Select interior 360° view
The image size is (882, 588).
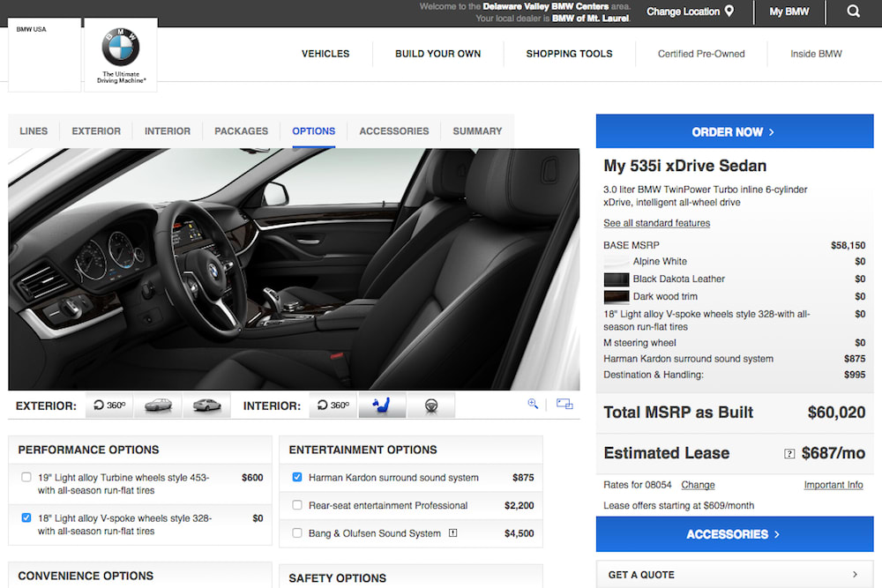[333, 406]
